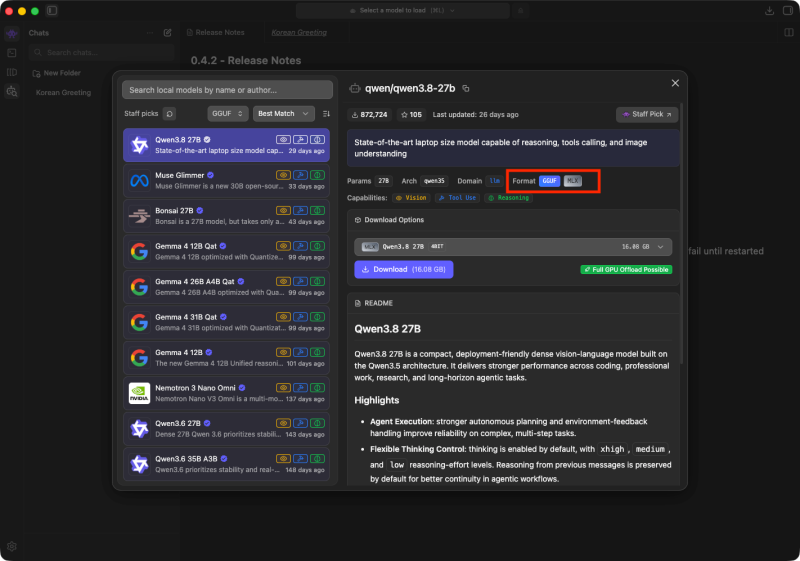Open the GGUF format filter dropdown
800x561 pixels.
228,114
